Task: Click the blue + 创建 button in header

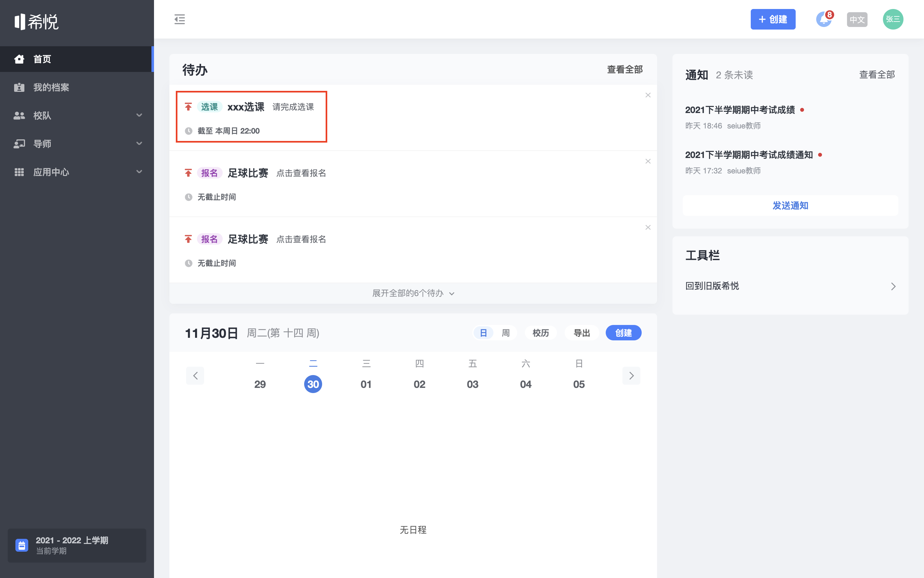Action: (773, 19)
